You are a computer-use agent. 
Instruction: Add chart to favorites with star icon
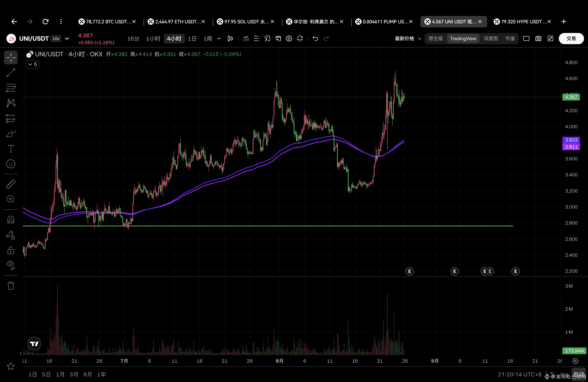coord(11,366)
